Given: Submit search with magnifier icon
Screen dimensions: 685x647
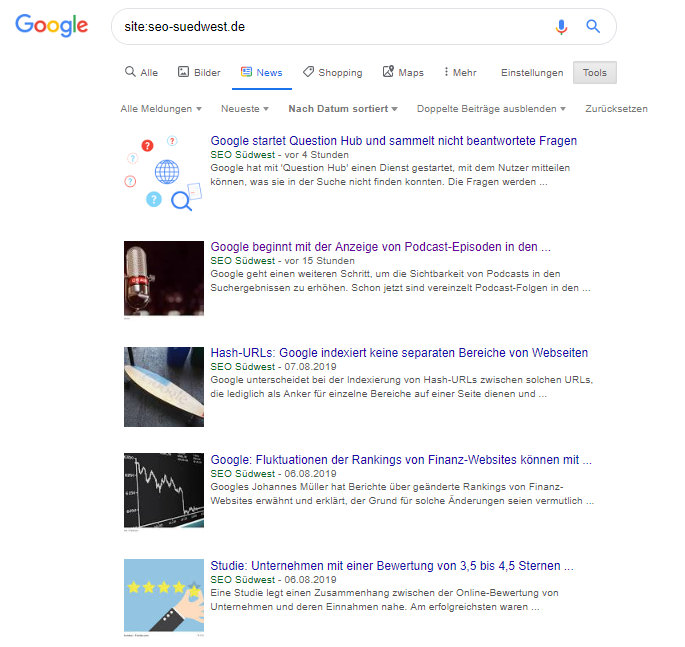Looking at the screenshot, I should [x=593, y=26].
